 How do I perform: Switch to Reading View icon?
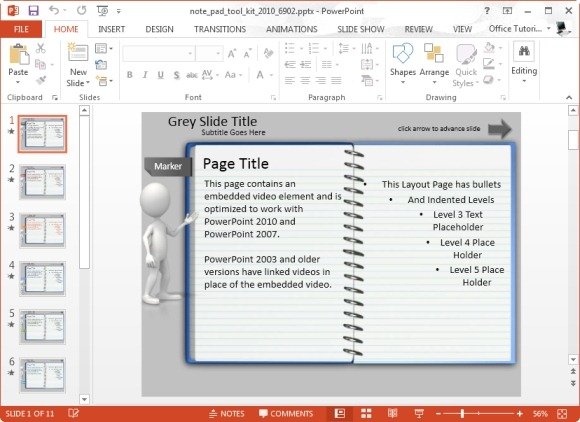(392, 413)
